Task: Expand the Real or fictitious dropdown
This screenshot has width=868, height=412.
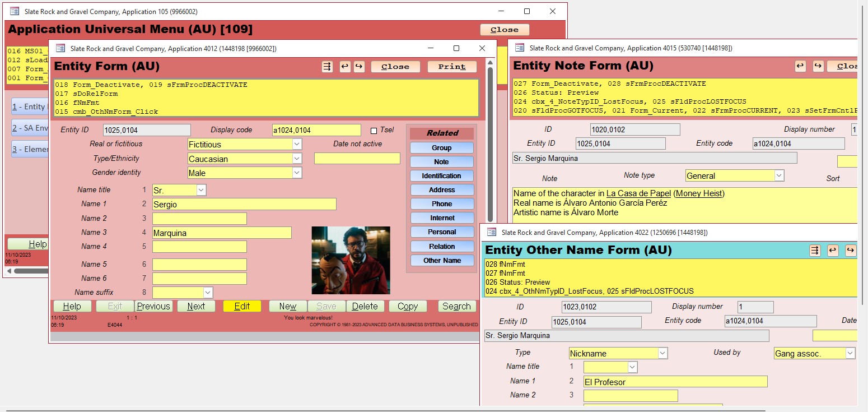Action: pos(297,145)
